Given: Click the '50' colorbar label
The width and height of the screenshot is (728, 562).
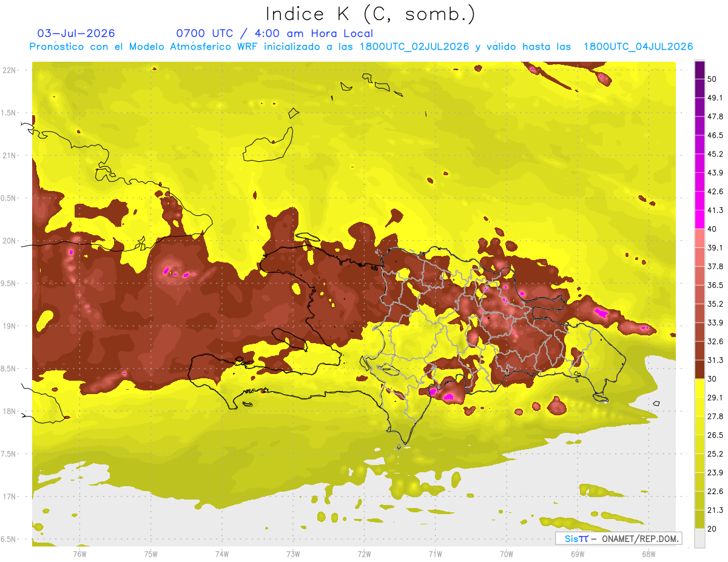Looking at the screenshot, I should coord(712,79).
